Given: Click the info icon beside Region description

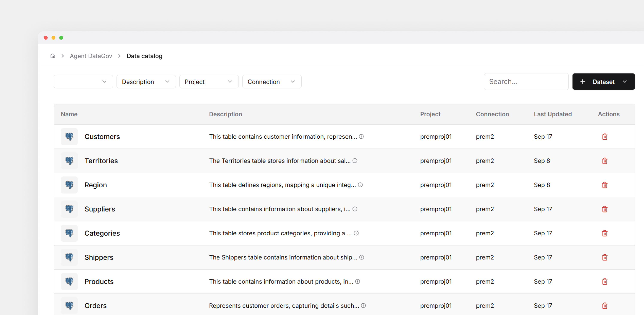Looking at the screenshot, I should click(360, 185).
